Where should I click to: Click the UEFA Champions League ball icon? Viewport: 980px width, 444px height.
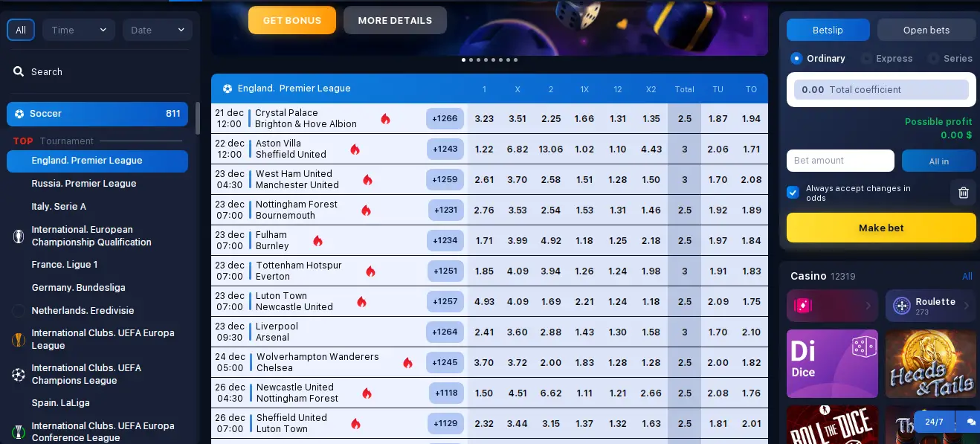tap(19, 374)
